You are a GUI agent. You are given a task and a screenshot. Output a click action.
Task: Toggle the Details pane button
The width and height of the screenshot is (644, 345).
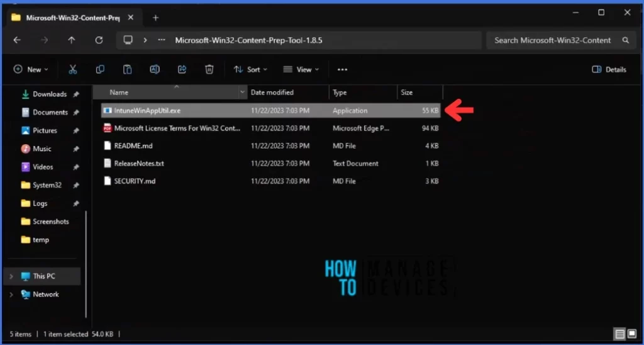pyautogui.click(x=609, y=69)
